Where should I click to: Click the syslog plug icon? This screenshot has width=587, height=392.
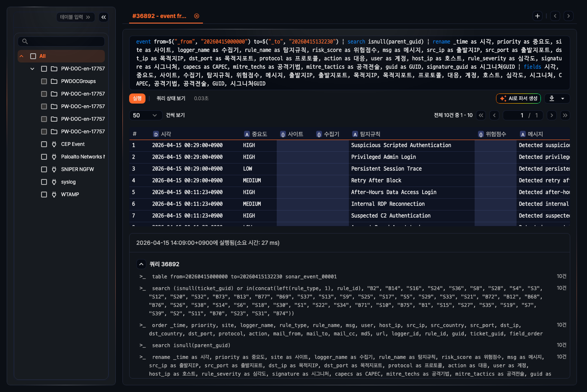(x=54, y=182)
